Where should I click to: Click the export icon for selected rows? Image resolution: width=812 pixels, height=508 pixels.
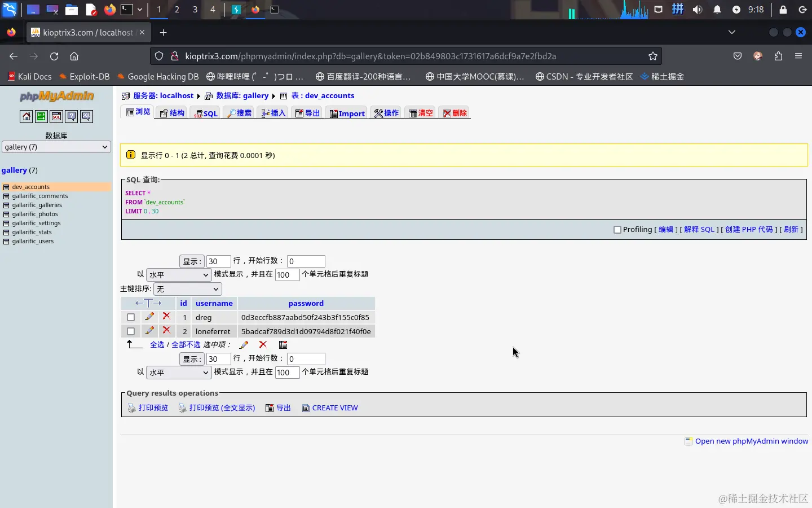tap(283, 344)
